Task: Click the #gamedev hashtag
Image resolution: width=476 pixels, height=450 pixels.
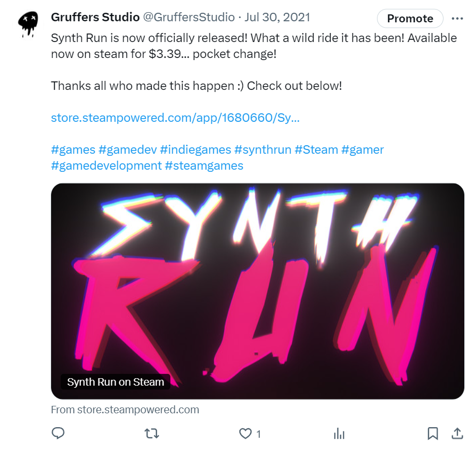Action: [x=128, y=149]
